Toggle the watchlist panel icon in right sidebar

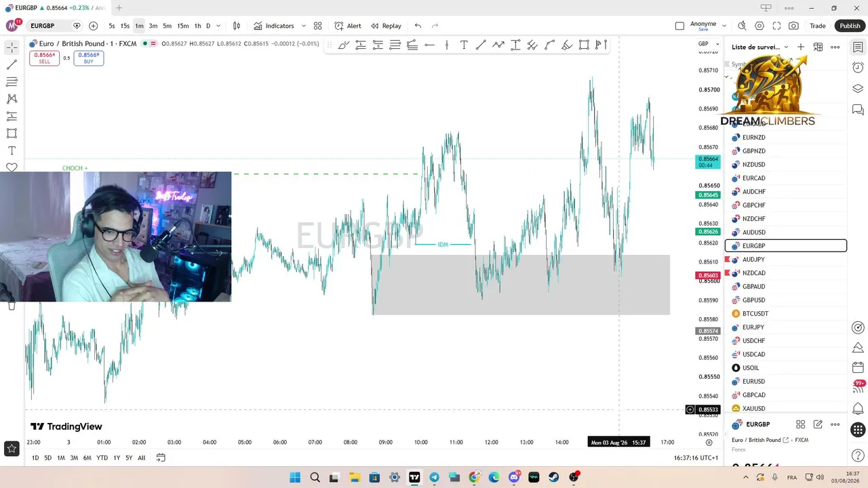858,47
